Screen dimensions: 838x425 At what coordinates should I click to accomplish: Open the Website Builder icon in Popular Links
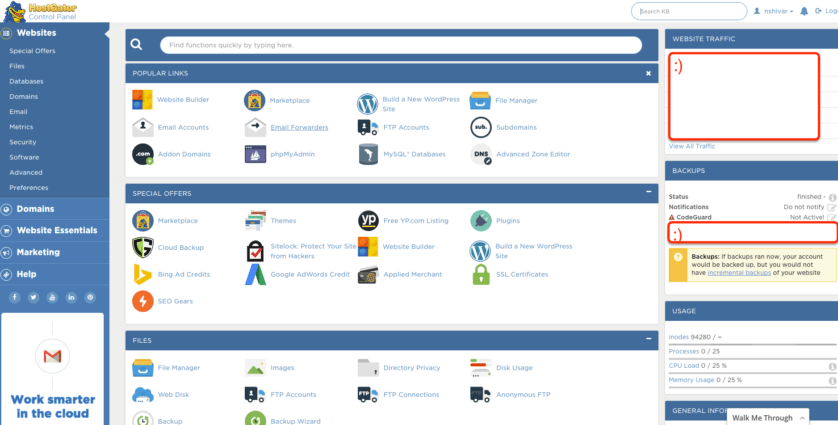142,100
